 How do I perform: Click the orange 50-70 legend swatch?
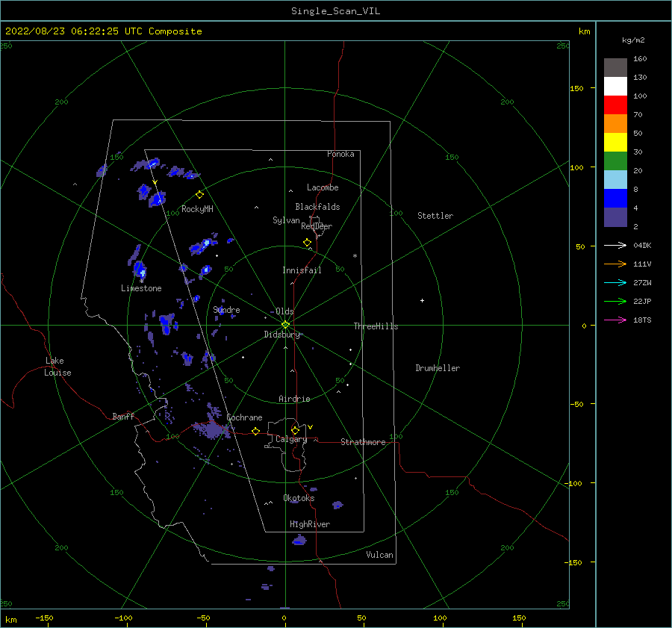click(615, 123)
